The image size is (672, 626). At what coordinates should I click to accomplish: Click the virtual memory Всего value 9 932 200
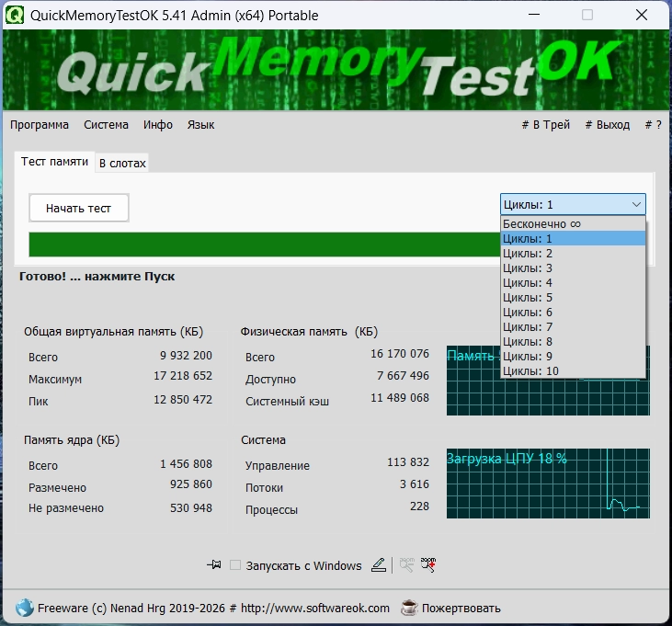[x=186, y=355]
